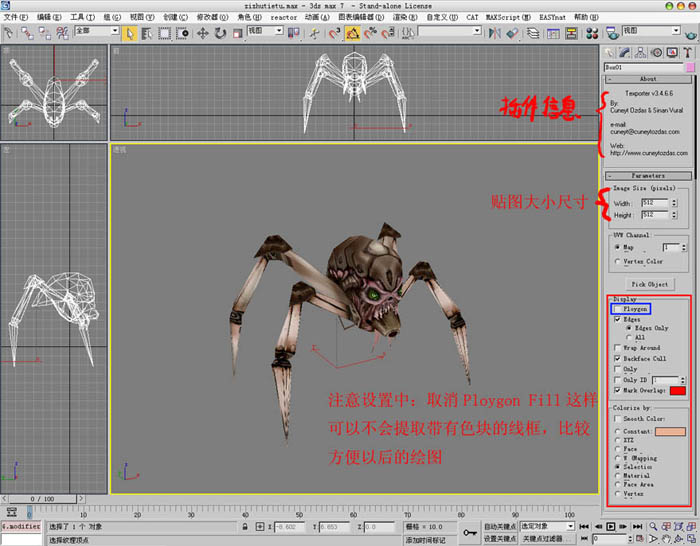The height and width of the screenshot is (546, 700).
Task: Open the 文件(F) menu
Action: point(16,17)
